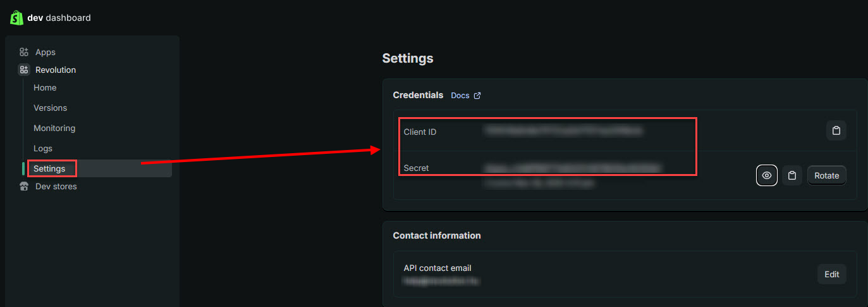
Task: Edit the API contact email
Action: click(x=831, y=274)
